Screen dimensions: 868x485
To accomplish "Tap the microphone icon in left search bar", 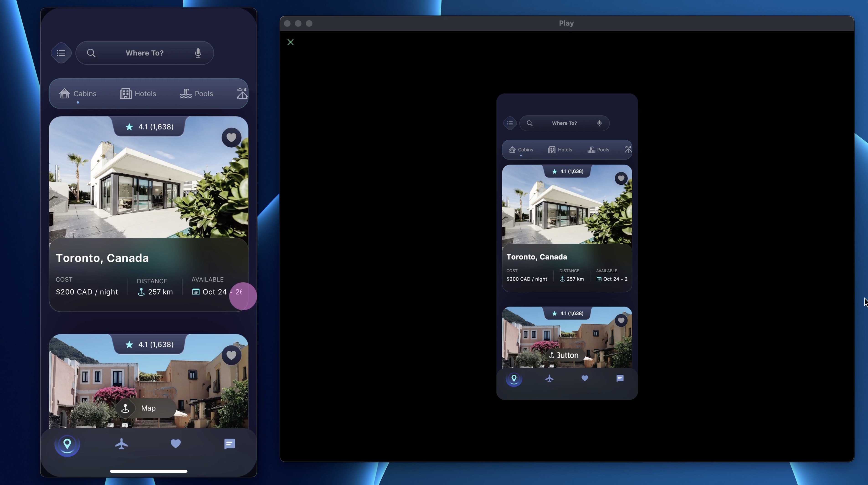I will coord(198,53).
